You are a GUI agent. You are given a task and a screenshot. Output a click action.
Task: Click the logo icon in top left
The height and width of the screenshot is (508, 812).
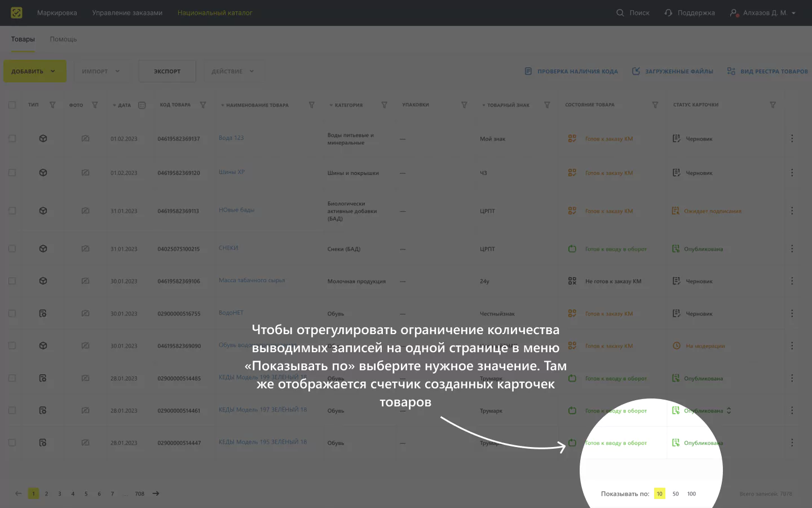point(16,12)
